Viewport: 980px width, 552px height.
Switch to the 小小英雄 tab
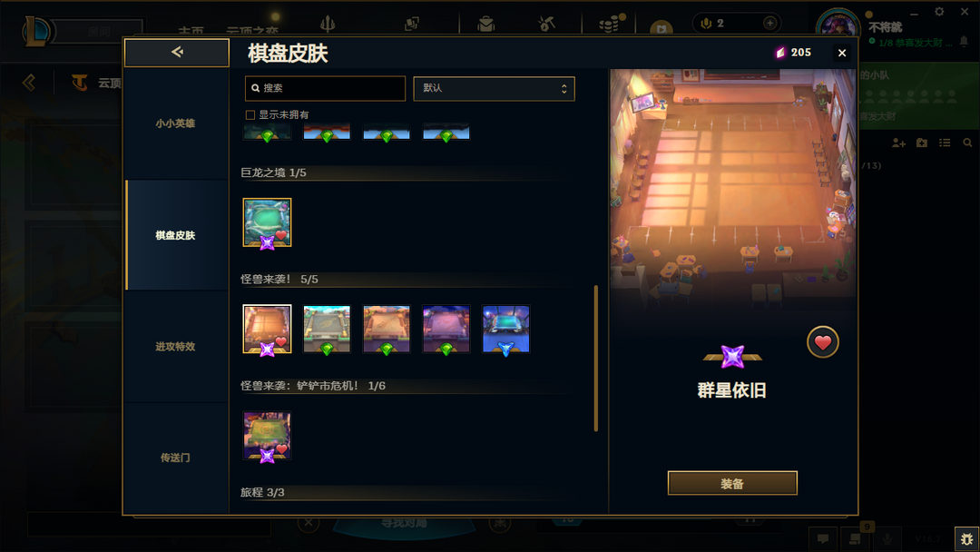point(176,123)
